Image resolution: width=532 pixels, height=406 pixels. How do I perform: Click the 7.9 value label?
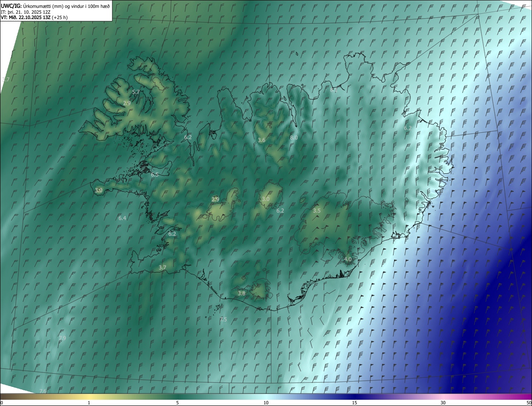pyautogui.click(x=62, y=338)
